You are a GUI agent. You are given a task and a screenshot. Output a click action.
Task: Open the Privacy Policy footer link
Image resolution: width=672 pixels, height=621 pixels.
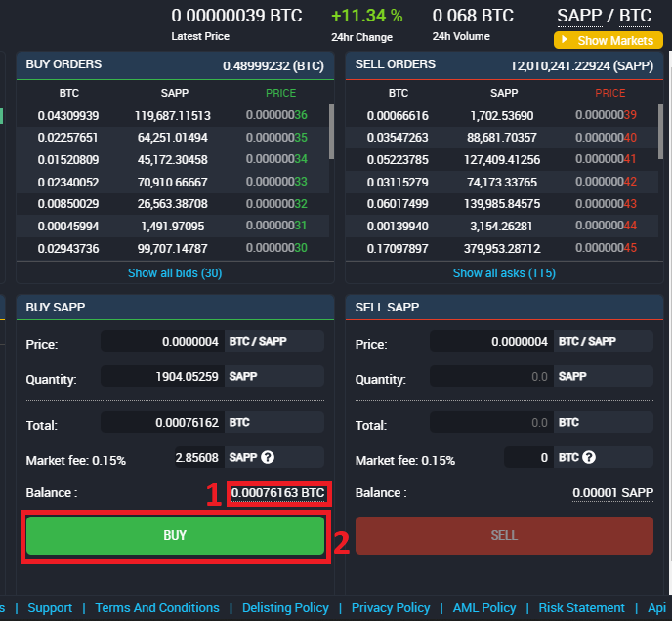(x=391, y=608)
